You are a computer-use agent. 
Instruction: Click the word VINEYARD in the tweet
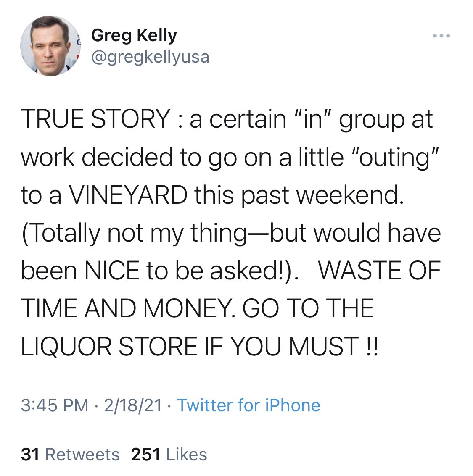[x=128, y=195]
